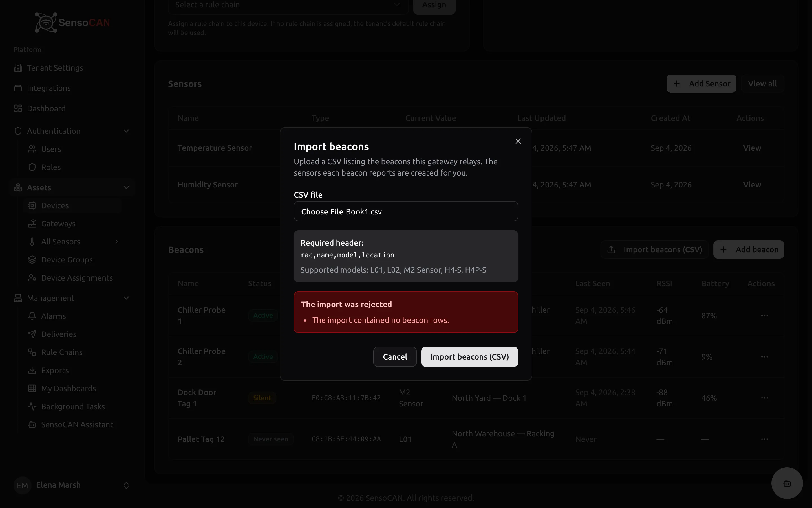Image resolution: width=812 pixels, height=508 pixels.
Task: Click the Management icon
Action: coord(18,298)
